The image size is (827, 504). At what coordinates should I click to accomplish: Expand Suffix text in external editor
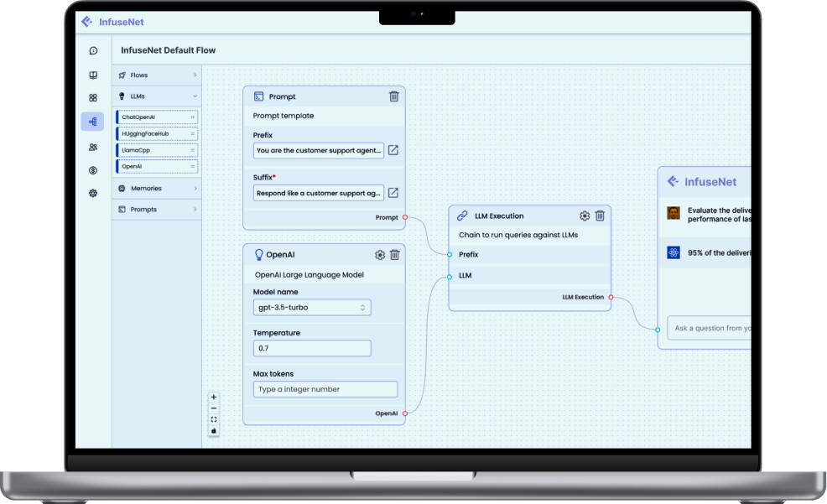(393, 193)
